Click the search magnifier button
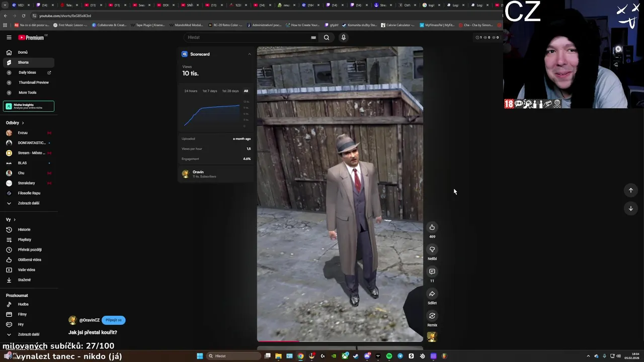Screen dimensions: 644x362 tap(327, 37)
